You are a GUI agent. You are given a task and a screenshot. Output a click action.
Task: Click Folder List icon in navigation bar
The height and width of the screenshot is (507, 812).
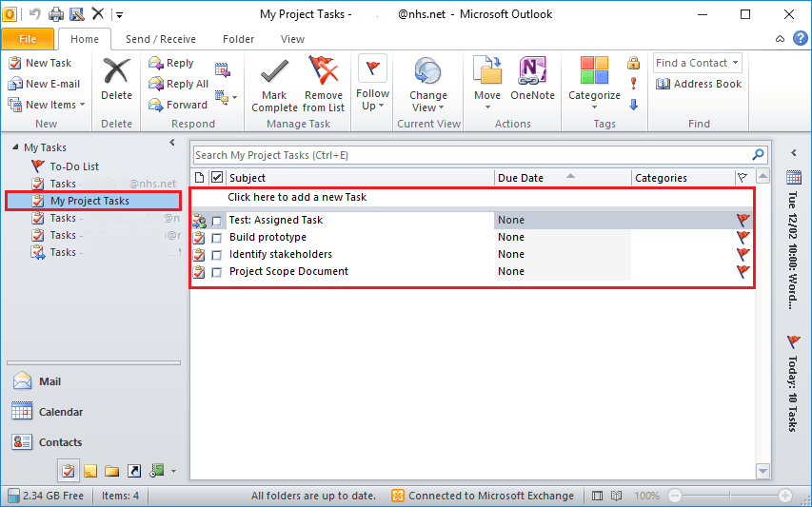(x=112, y=471)
